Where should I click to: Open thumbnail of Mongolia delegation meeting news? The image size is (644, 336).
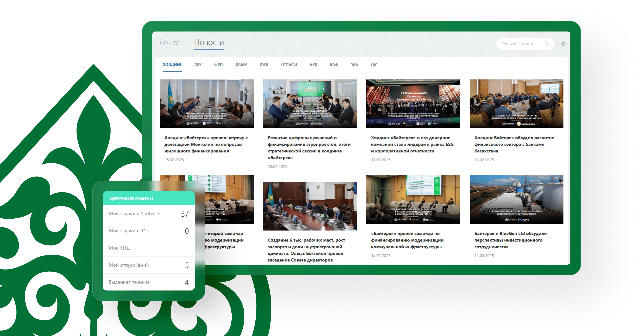[207, 104]
